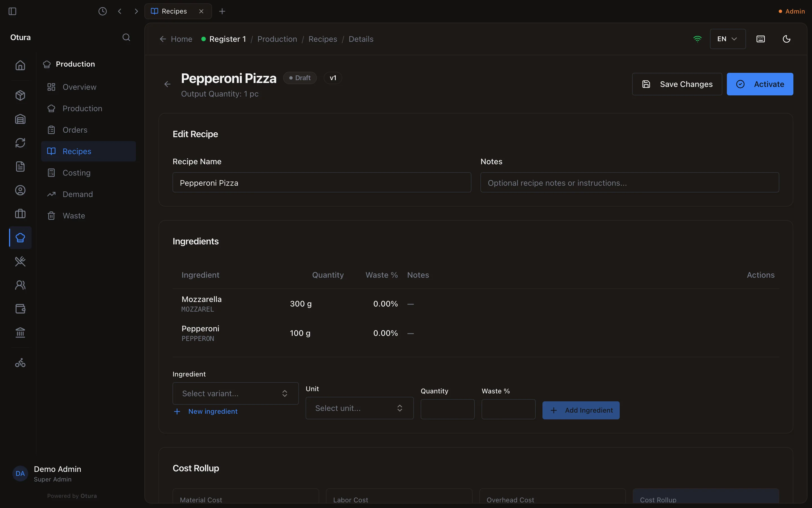
Task: Open the Select variant ingredient dropdown
Action: [x=235, y=393]
